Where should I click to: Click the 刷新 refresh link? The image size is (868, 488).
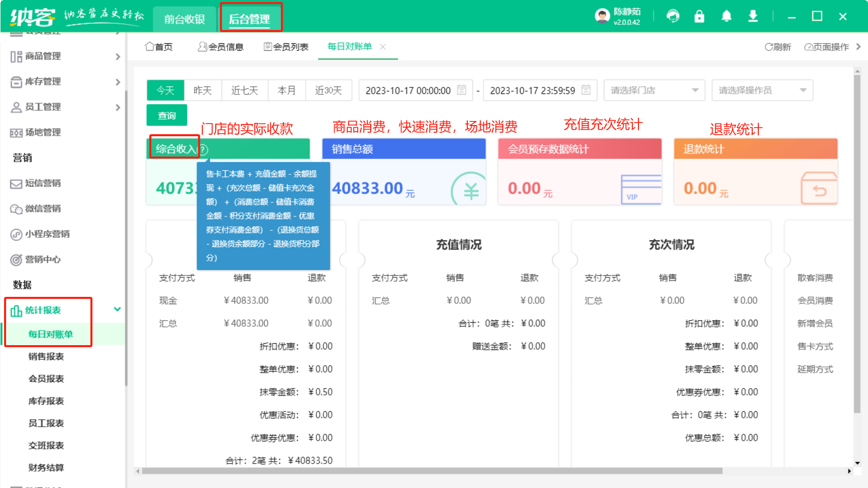tap(778, 47)
